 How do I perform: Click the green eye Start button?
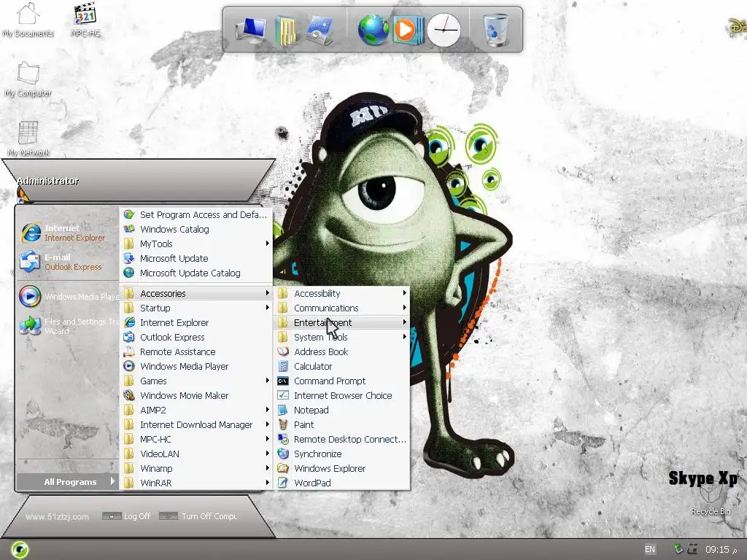tap(19, 550)
